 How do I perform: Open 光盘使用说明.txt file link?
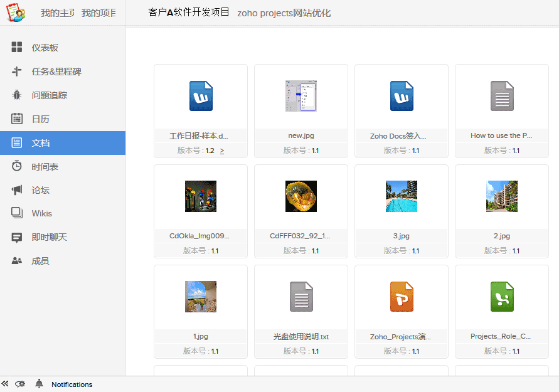(301, 337)
